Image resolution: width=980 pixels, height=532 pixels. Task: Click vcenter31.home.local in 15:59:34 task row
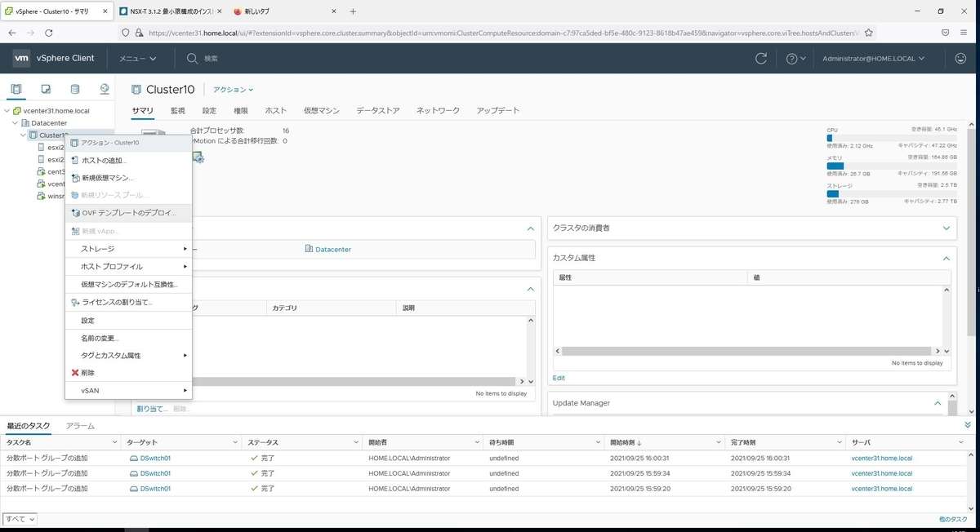[x=881, y=473]
